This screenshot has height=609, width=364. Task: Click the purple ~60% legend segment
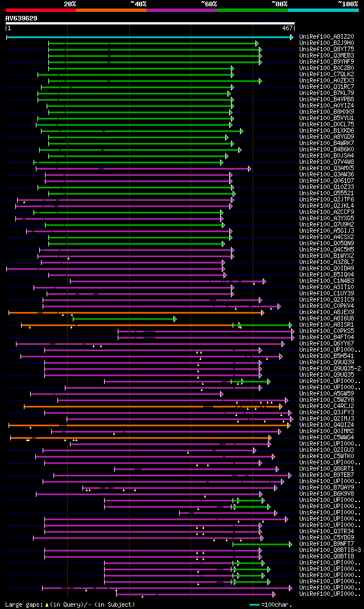point(182,10)
